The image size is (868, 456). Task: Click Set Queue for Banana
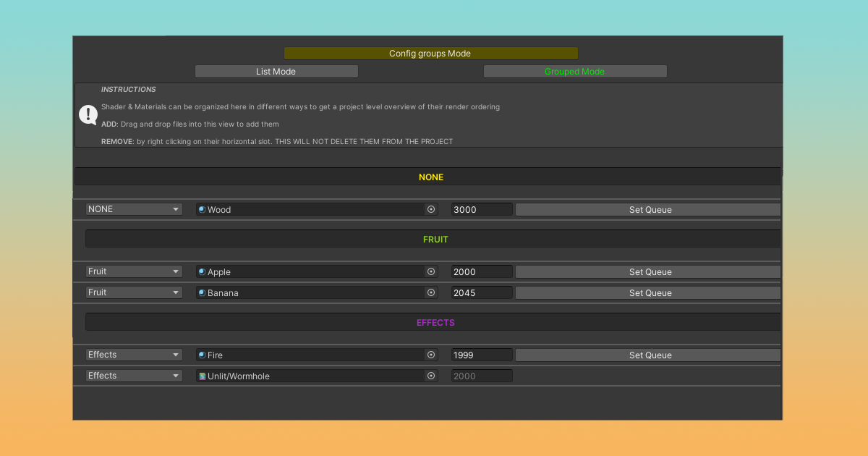pos(649,292)
